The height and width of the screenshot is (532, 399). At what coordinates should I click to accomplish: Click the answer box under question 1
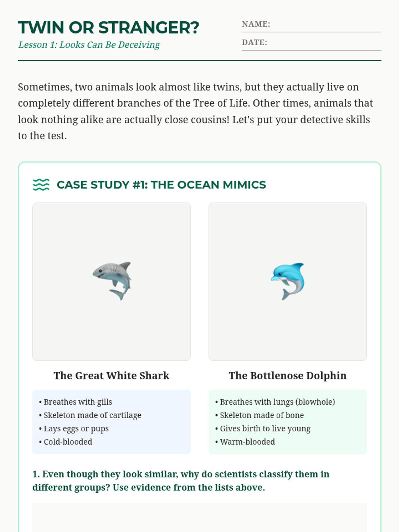(199, 517)
